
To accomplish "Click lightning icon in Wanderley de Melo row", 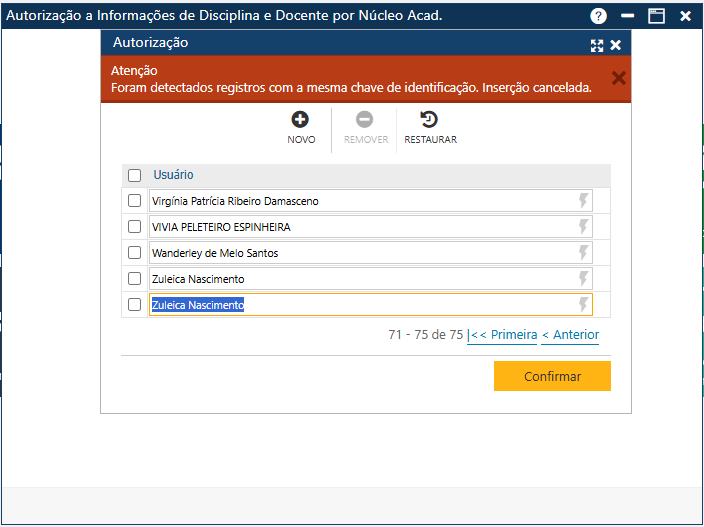I will coord(583,253).
